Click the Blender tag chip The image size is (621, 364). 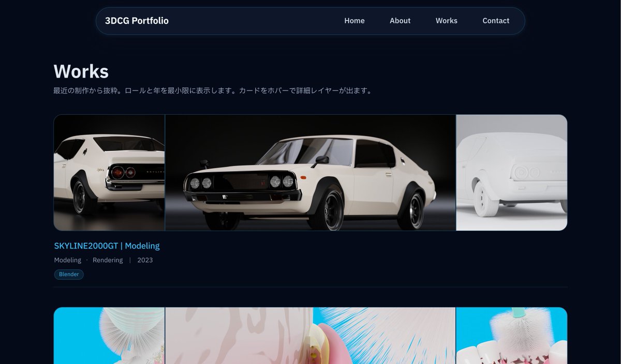pyautogui.click(x=69, y=275)
